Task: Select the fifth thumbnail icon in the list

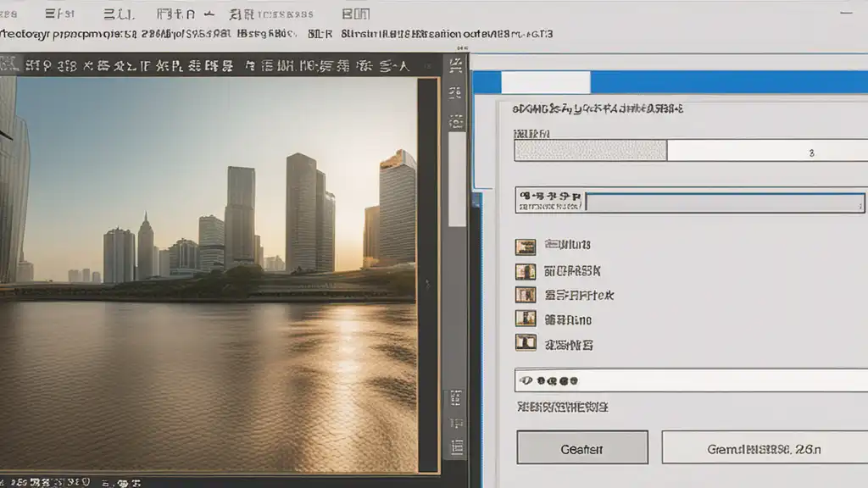Action: [x=526, y=344]
